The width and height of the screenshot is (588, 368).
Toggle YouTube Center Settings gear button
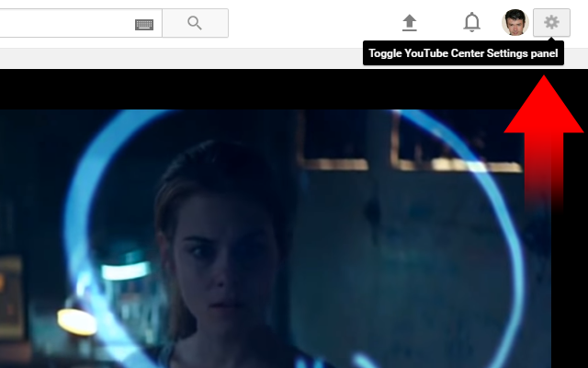point(551,22)
